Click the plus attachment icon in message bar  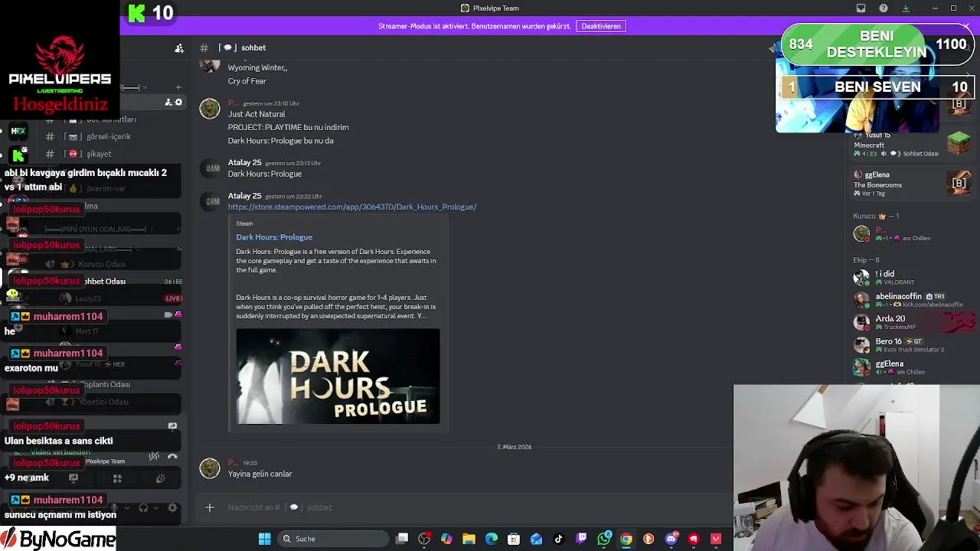[210, 507]
